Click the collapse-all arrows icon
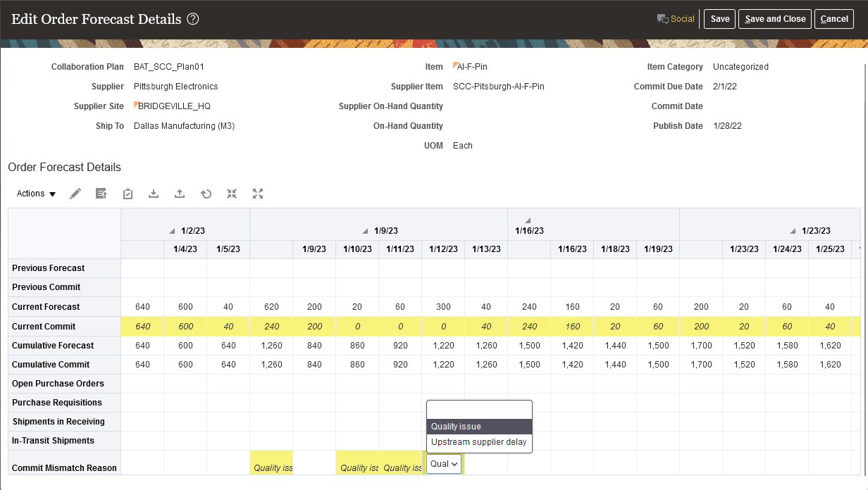This screenshot has height=490, width=868. 232,194
